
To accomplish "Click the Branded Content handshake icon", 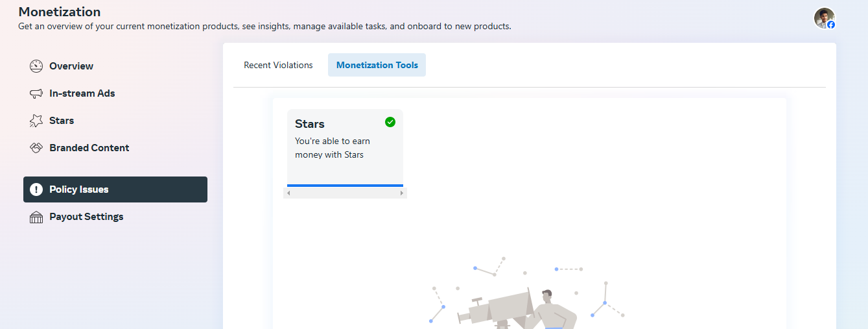I will [x=36, y=148].
